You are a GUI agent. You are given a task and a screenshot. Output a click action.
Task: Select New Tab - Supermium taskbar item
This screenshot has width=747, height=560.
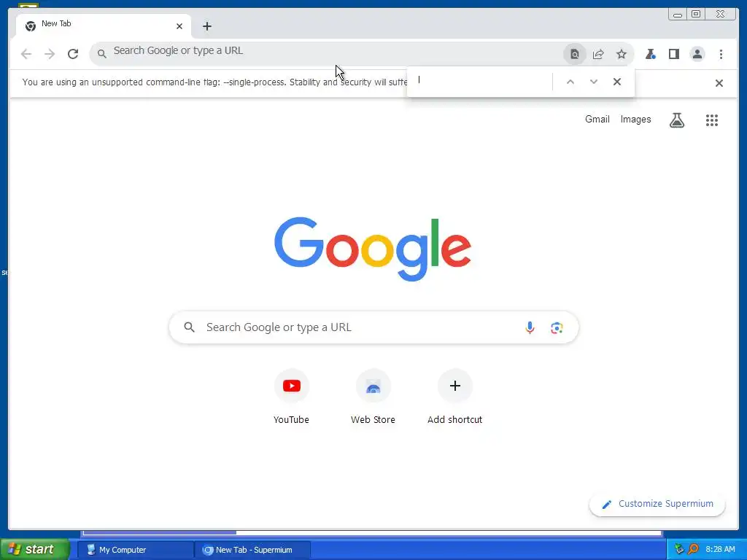252,550
